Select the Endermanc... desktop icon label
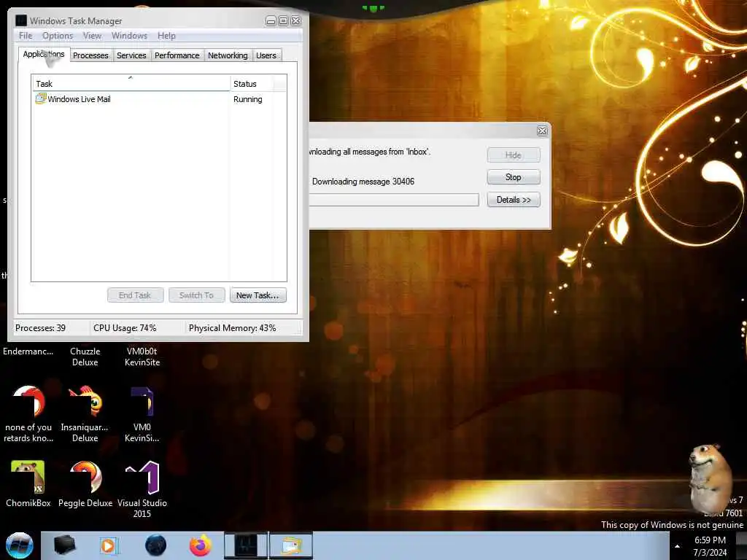747x560 pixels. [28, 351]
